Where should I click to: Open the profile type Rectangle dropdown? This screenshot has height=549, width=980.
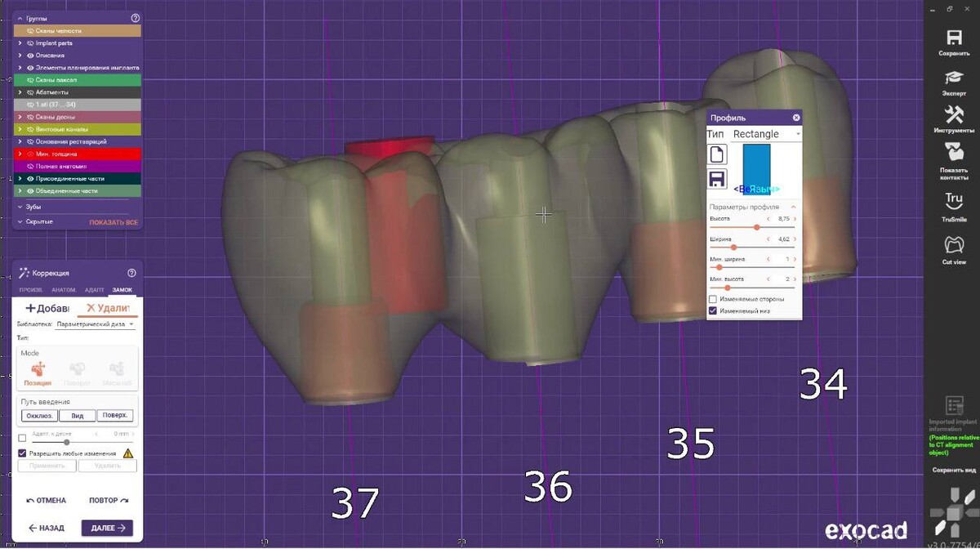point(765,134)
